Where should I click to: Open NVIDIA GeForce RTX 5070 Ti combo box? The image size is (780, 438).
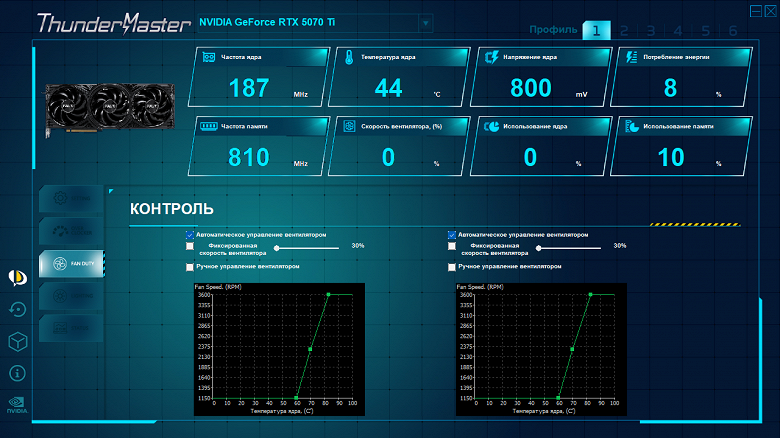click(x=314, y=23)
